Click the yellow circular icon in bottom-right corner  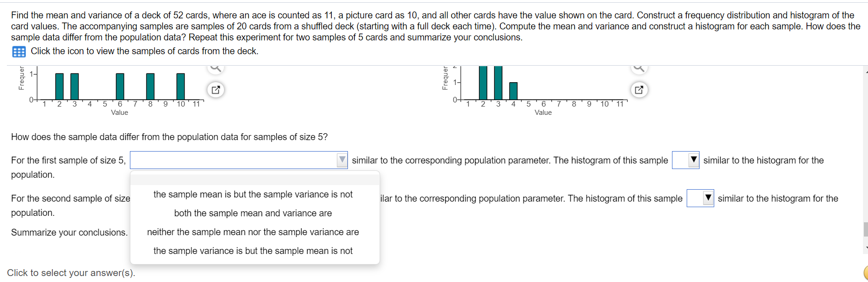click(866, 273)
